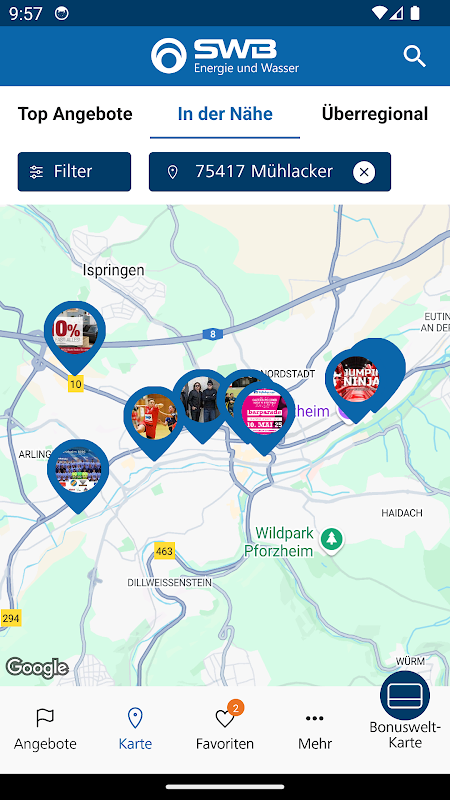Tap the SWB Energie und Wasser logo
Screen dimensions: 450x800
(225, 55)
